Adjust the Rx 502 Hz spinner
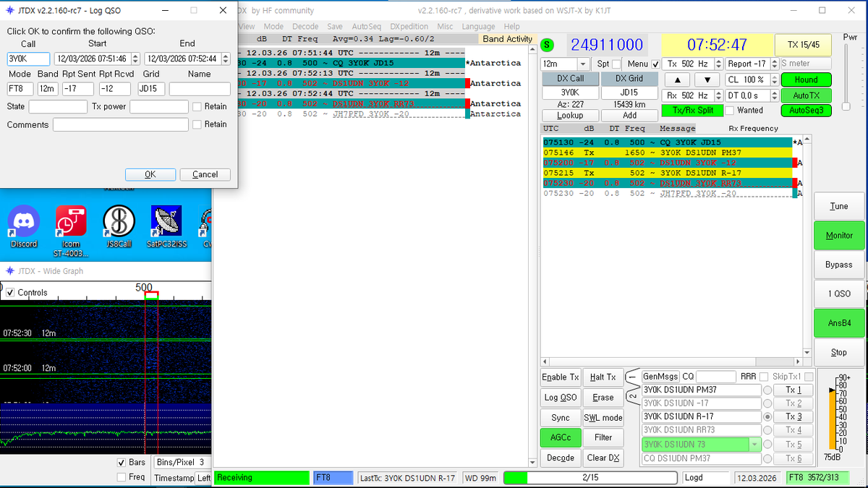This screenshot has height=488, width=868. [x=718, y=95]
